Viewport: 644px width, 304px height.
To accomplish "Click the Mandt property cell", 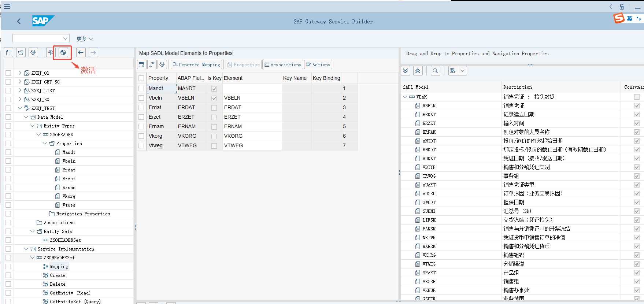I will 161,88.
